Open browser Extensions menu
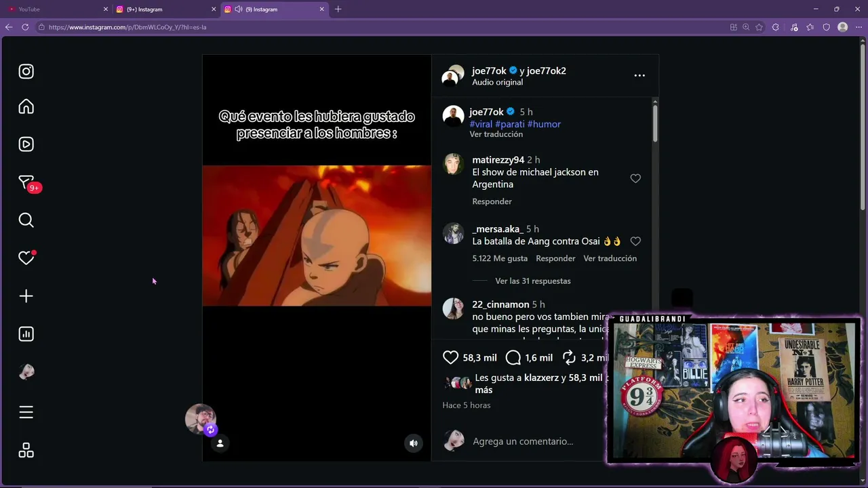Screen dimensions: 868x488 coord(776,27)
